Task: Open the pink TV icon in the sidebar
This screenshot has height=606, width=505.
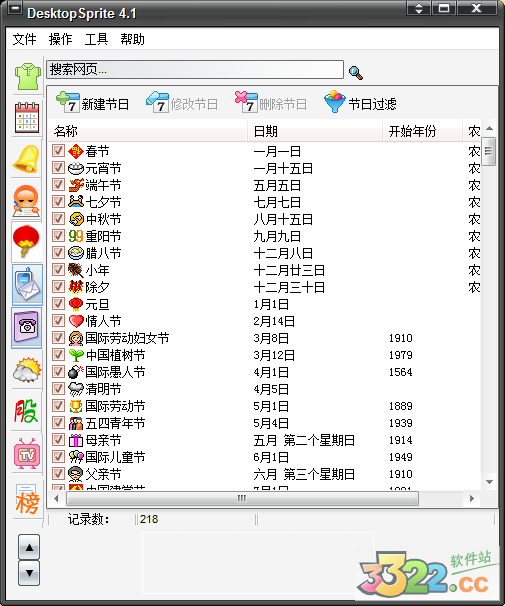Action: coord(27,453)
